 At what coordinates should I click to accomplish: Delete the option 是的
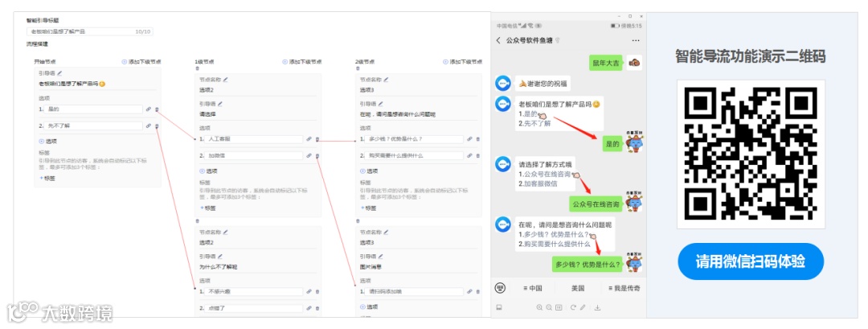click(x=157, y=109)
